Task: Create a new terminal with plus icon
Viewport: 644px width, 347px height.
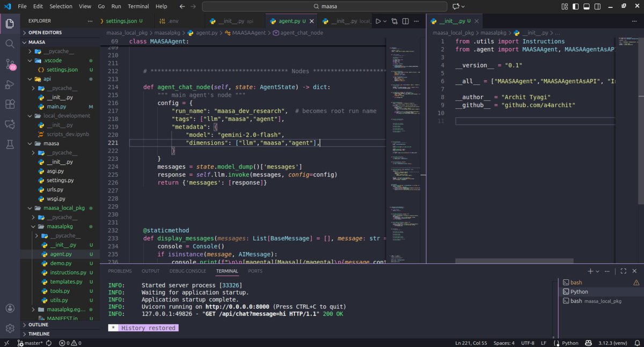Action: click(590, 271)
